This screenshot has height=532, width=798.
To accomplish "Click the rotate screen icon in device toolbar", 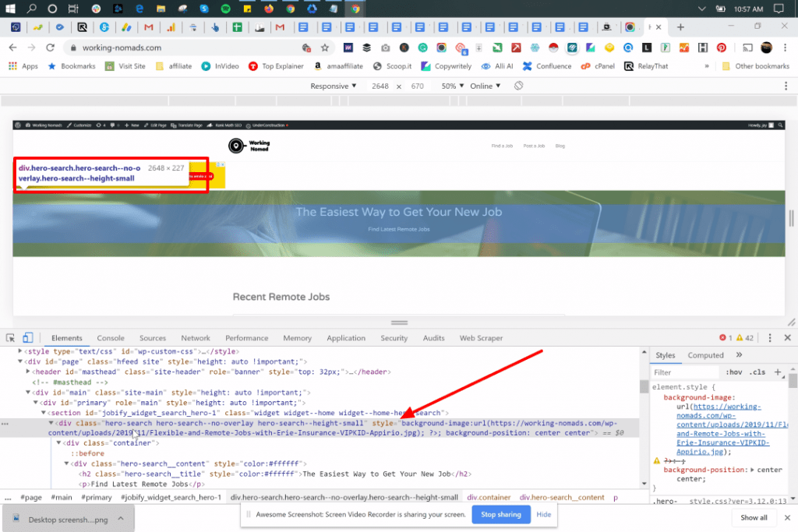I will [518, 86].
